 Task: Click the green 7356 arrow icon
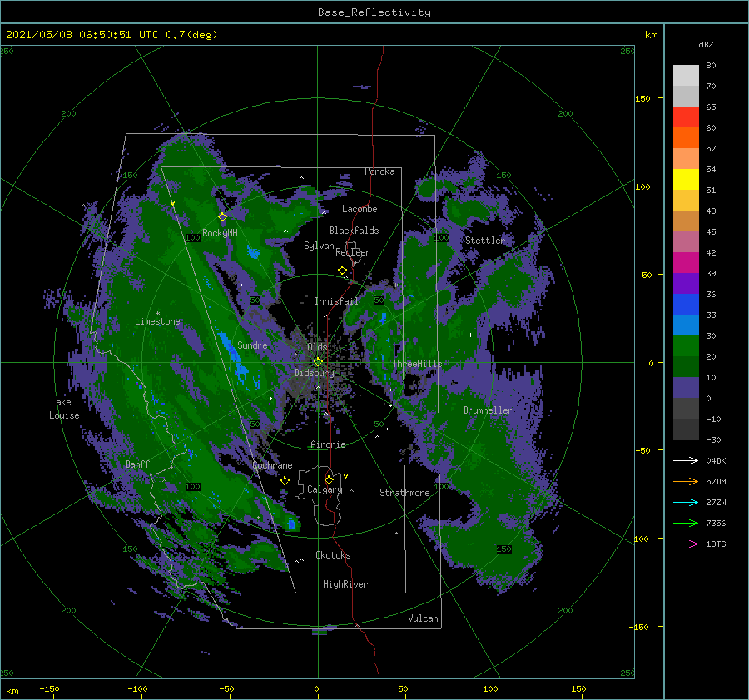point(686,524)
